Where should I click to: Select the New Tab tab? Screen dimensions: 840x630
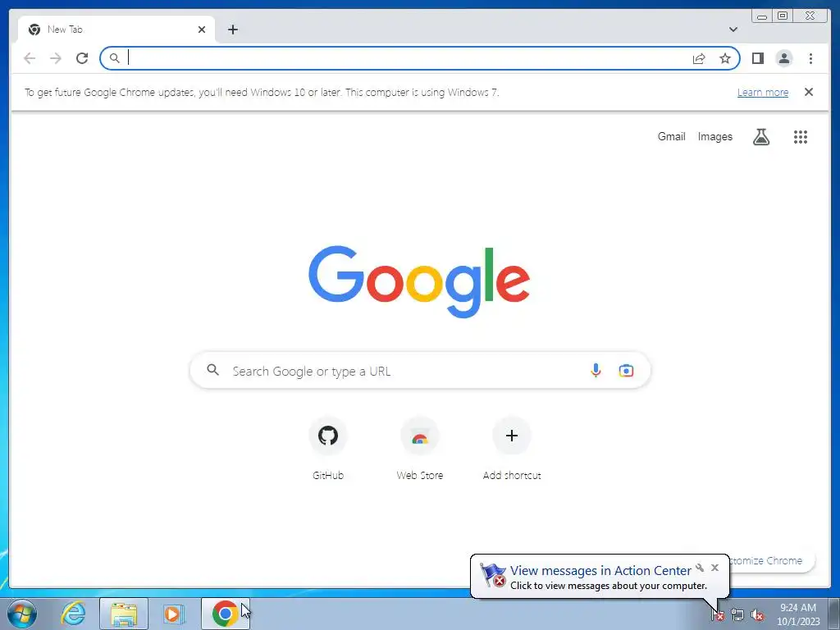click(x=116, y=30)
